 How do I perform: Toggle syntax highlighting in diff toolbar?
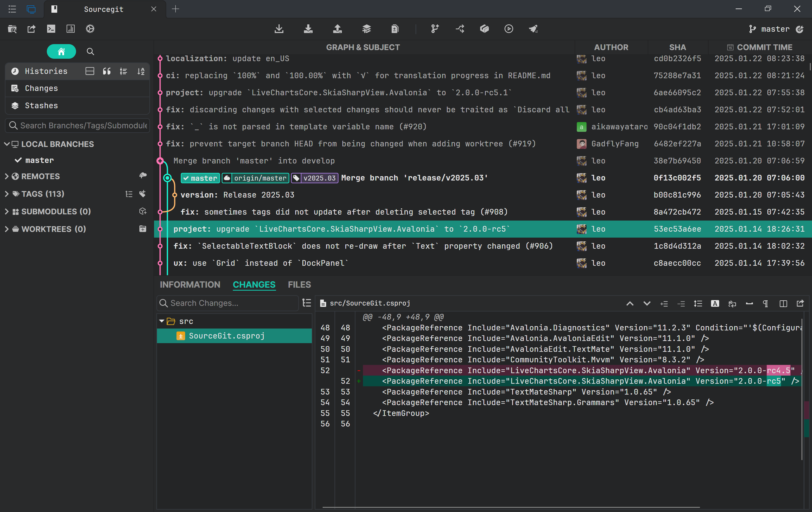[x=715, y=304]
